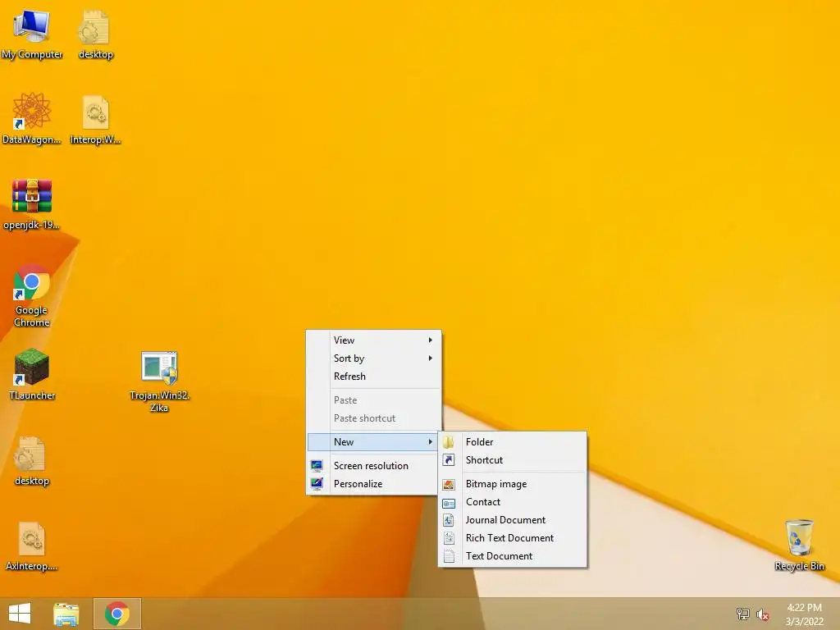Expand the Sort by submenu

click(373, 358)
